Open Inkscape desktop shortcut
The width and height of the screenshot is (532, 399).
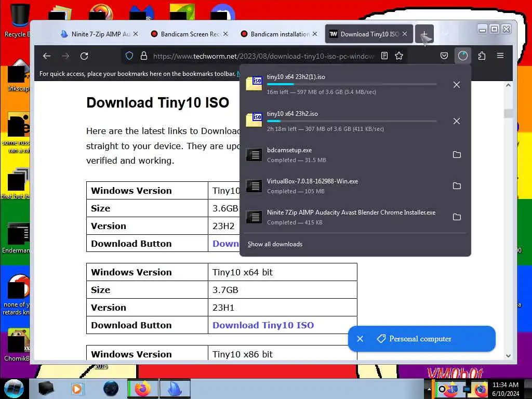coord(18,75)
